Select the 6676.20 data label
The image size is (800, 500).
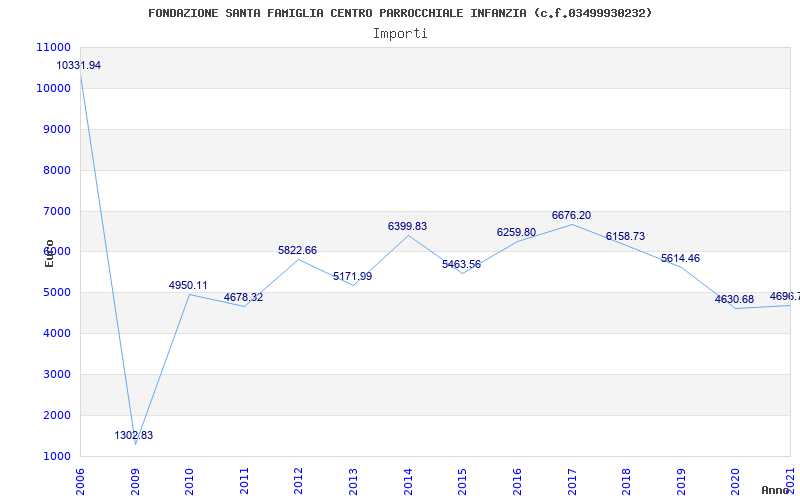tap(571, 215)
